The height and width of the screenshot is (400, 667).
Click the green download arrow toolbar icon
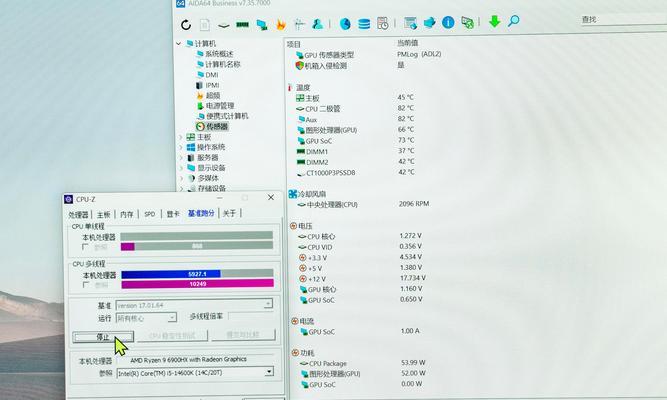494,21
